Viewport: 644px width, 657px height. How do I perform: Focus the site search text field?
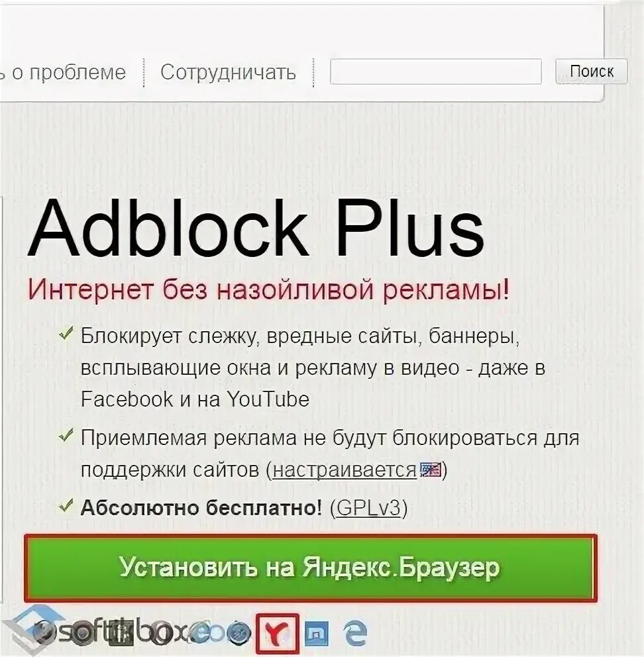tap(435, 72)
